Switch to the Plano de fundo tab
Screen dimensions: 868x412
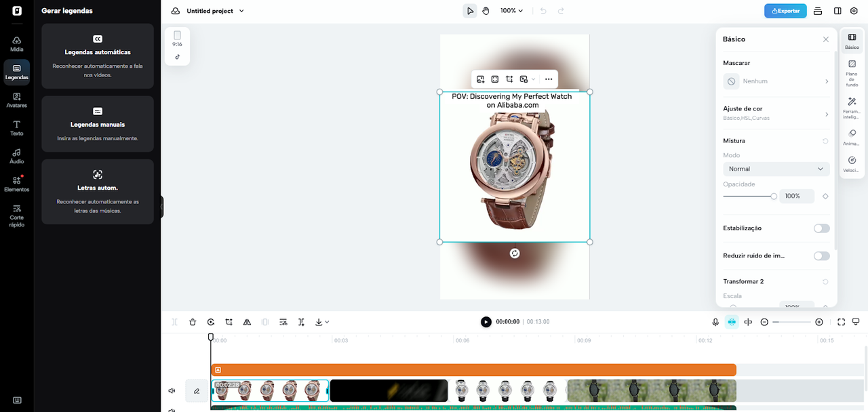[852, 71]
